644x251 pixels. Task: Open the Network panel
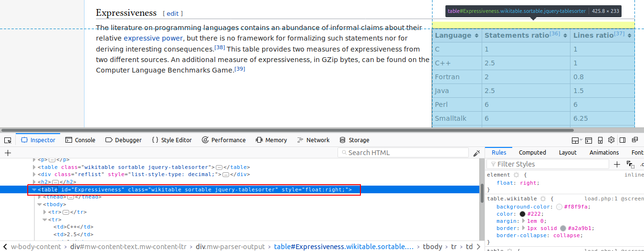coord(313,140)
